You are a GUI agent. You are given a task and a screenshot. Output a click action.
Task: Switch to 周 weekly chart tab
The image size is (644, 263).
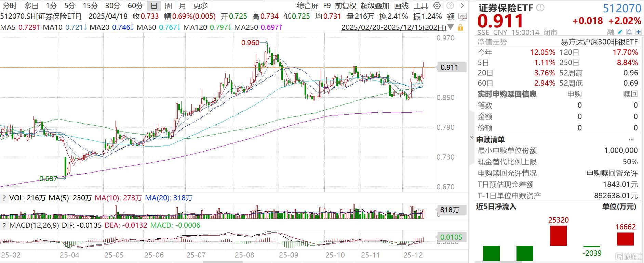(168, 5)
